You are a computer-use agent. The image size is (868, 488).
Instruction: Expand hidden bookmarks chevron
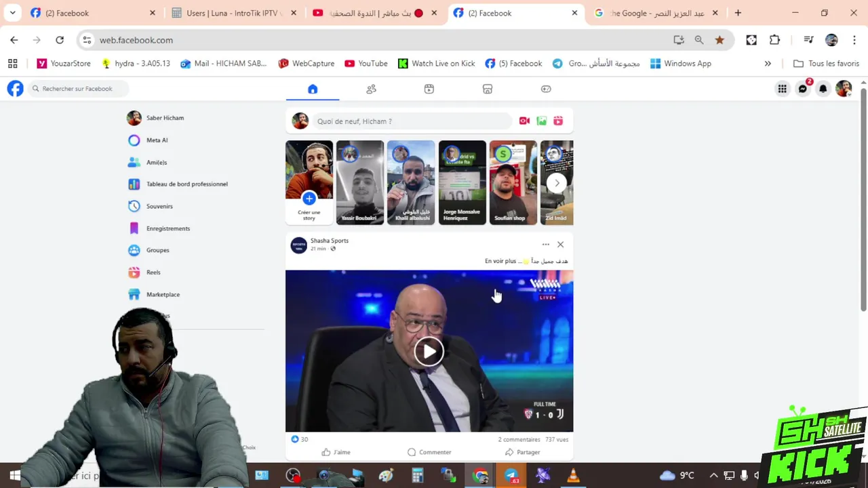(x=768, y=64)
